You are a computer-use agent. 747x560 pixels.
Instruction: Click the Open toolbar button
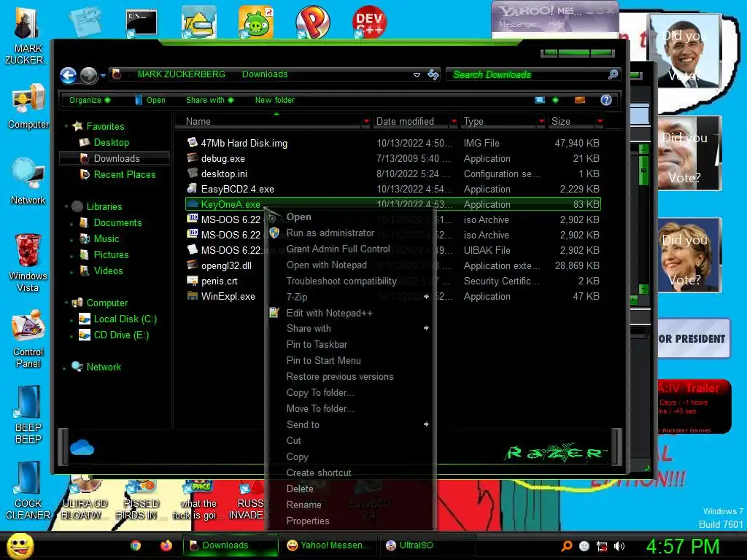pos(150,100)
